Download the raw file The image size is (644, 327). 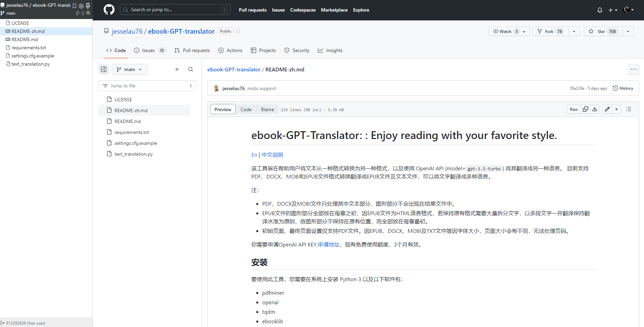coord(595,109)
